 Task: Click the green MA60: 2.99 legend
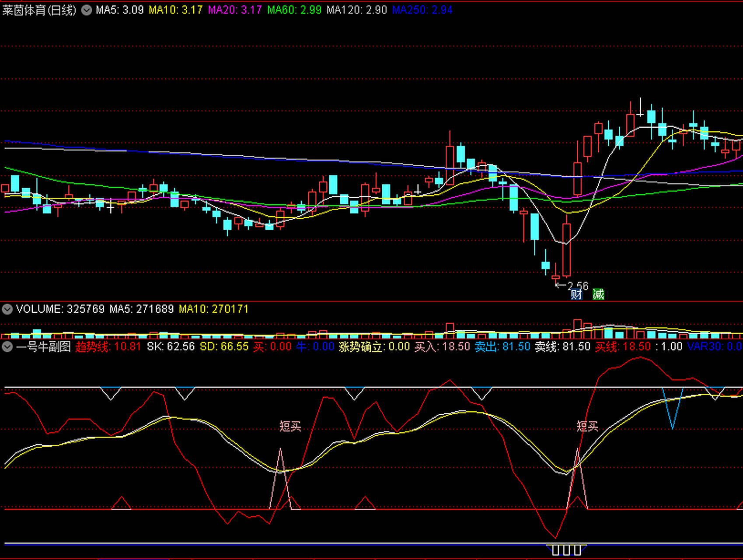(x=294, y=10)
